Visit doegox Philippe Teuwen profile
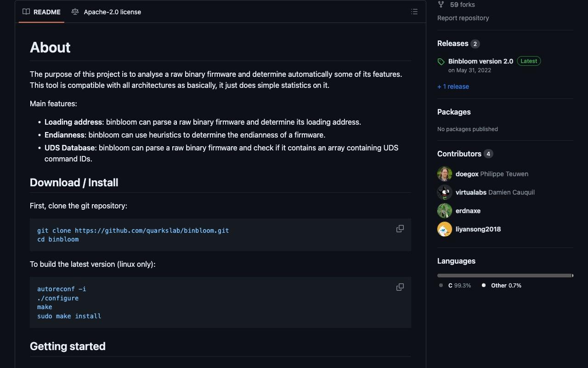This screenshot has width=588, height=368. (492, 174)
